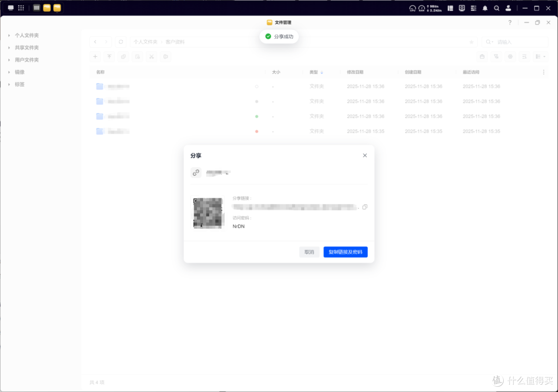Click the chain link icon in the share dialog
The image size is (558, 392).
[x=196, y=173]
